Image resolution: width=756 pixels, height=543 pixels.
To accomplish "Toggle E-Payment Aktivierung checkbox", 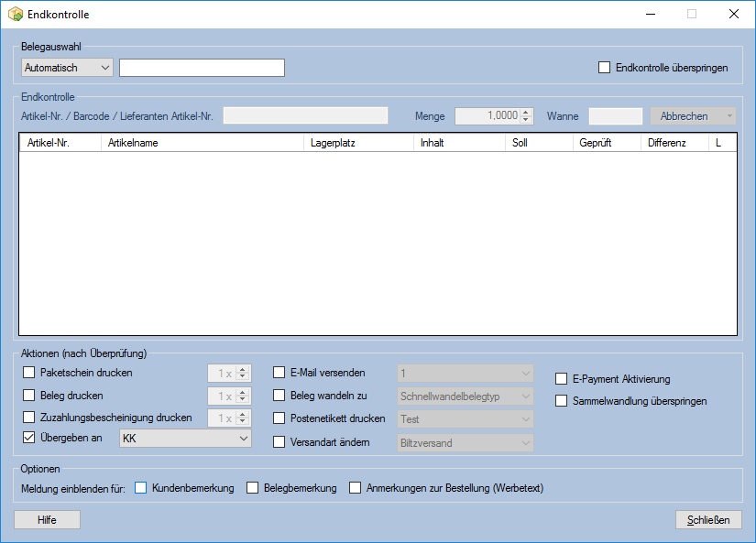I will click(x=562, y=379).
